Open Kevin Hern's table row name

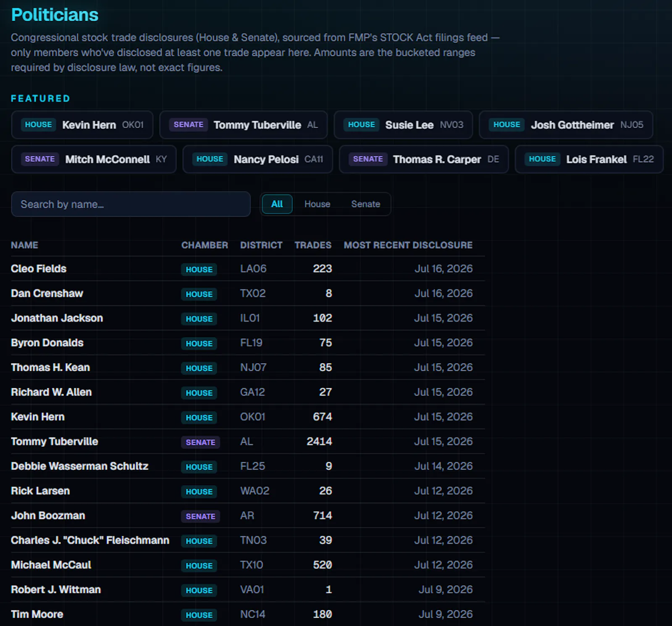[38, 417]
